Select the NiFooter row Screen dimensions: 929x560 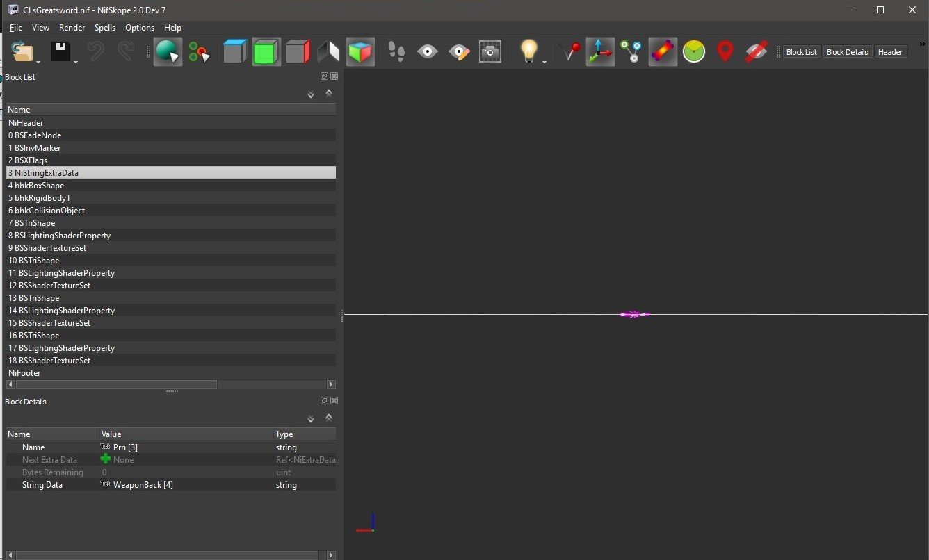click(171, 373)
